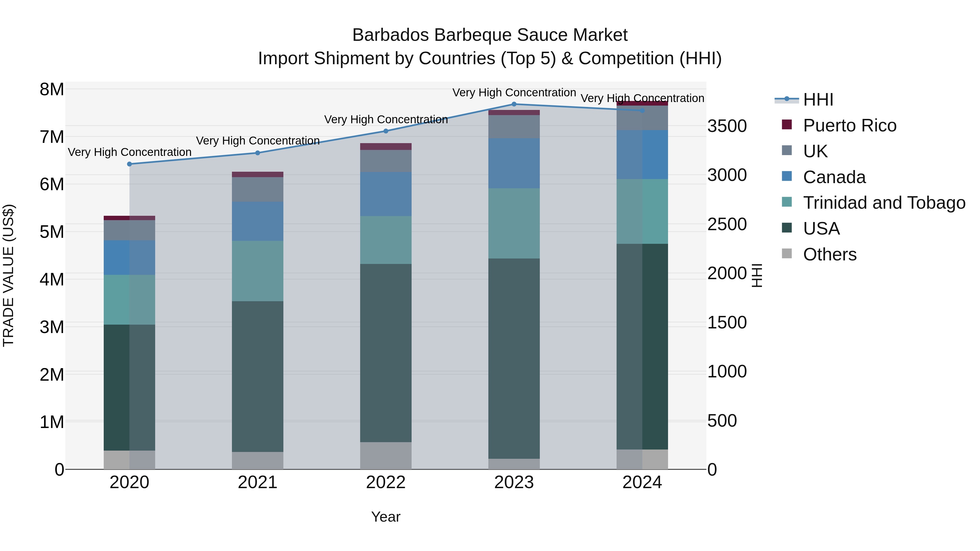Image resolution: width=980 pixels, height=551 pixels.
Task: Click the USA dark green legend swatch
Action: click(787, 227)
